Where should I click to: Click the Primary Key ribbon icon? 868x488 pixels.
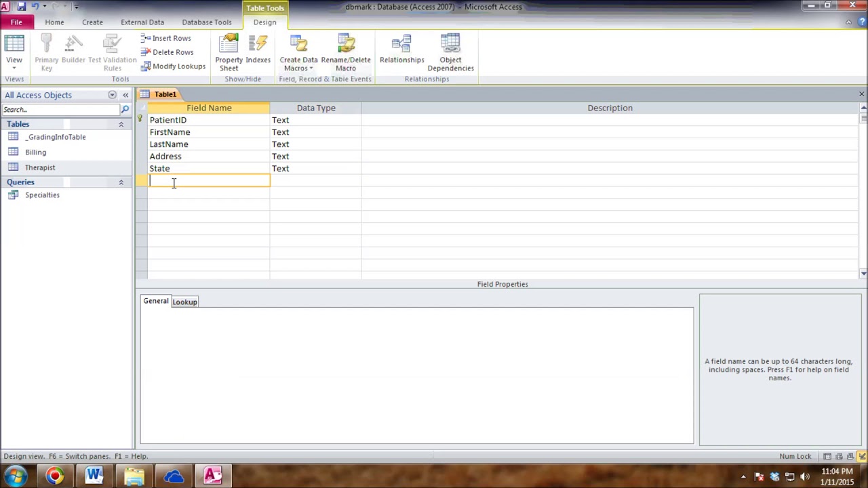tap(46, 53)
